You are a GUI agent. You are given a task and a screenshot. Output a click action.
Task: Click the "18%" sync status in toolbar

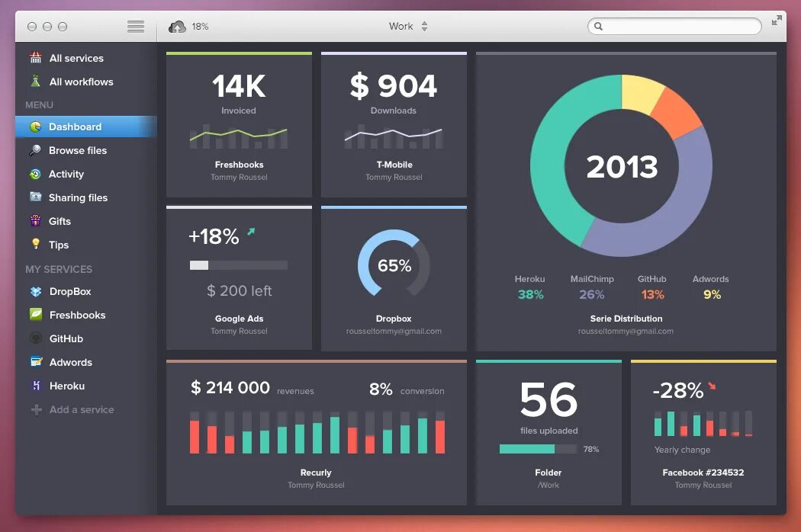(200, 27)
